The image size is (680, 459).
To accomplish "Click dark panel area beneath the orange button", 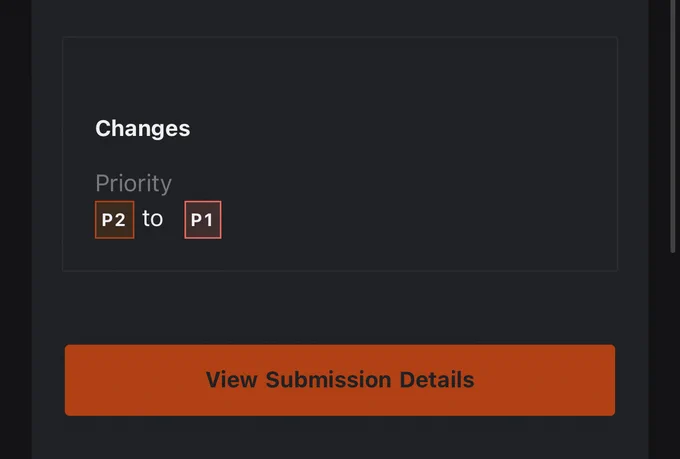I will pos(340,438).
